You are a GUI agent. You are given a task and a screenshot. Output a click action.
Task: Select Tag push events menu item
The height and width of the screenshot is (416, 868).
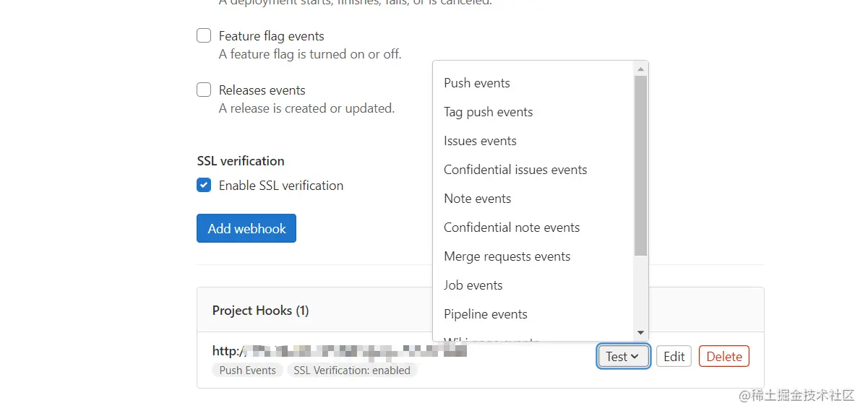click(533, 112)
